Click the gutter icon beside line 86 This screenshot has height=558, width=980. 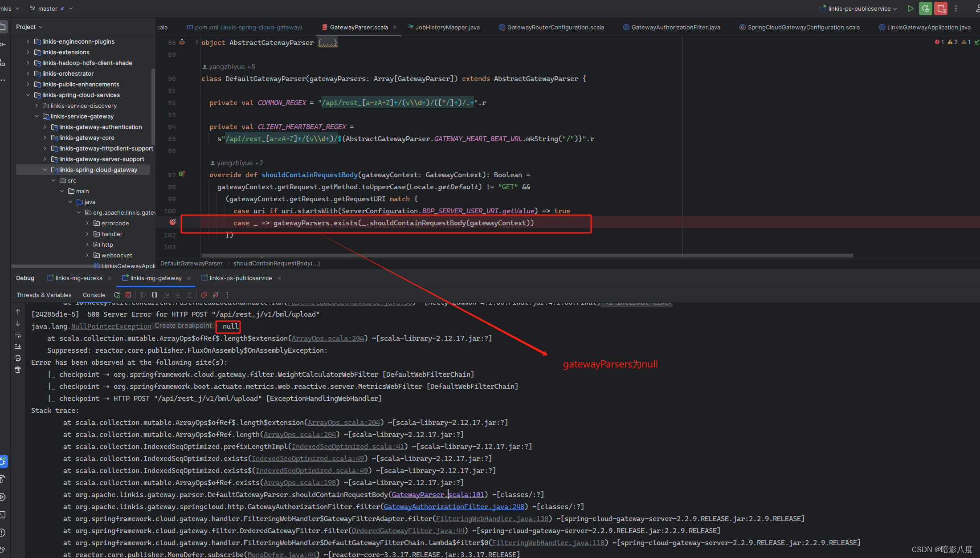click(182, 42)
